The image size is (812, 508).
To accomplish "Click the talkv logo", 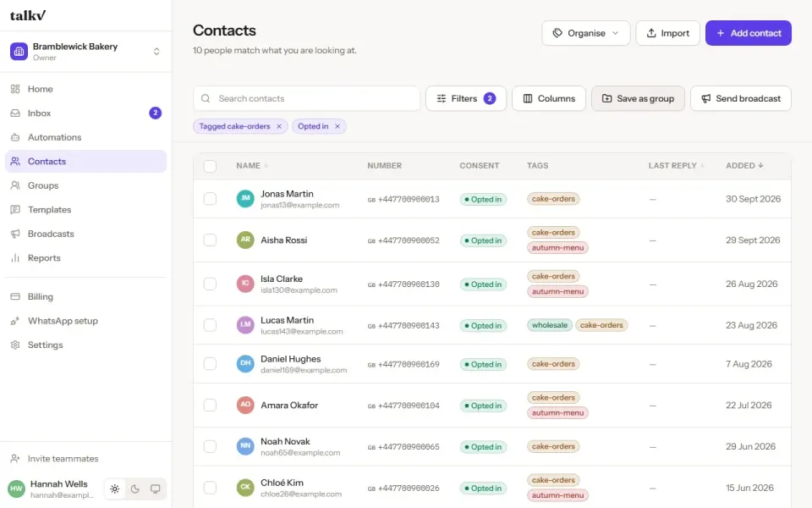I will point(27,15).
